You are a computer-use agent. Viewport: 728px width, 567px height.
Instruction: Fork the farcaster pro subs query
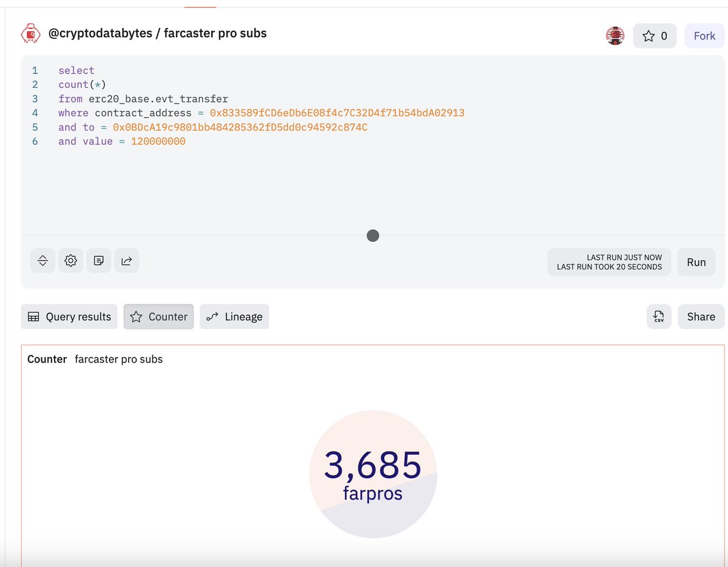click(704, 36)
